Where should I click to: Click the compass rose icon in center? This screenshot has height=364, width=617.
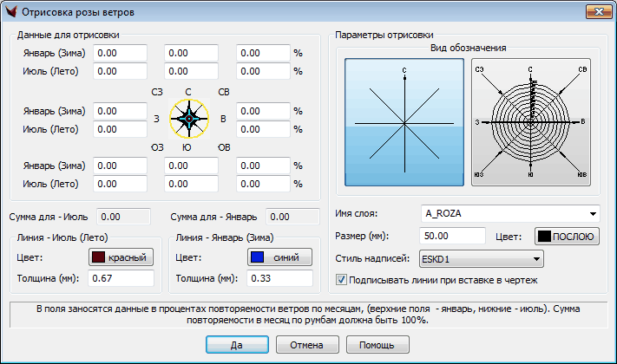(189, 118)
